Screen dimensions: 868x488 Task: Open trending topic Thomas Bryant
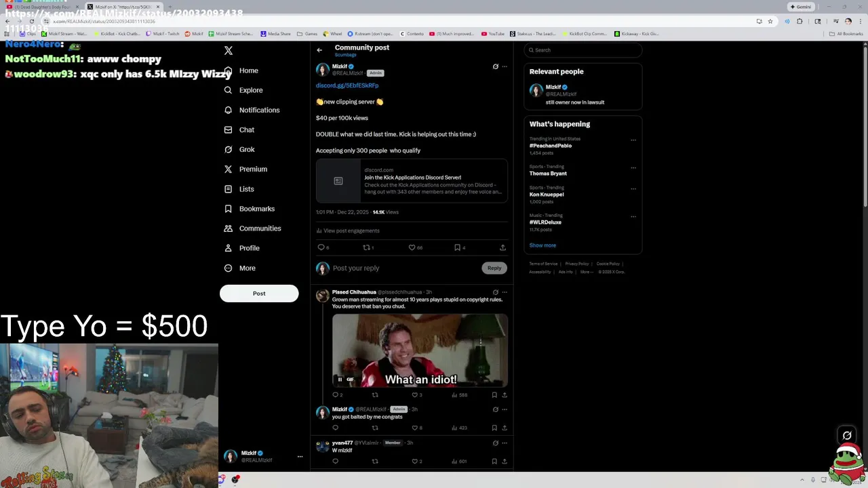[x=548, y=174]
